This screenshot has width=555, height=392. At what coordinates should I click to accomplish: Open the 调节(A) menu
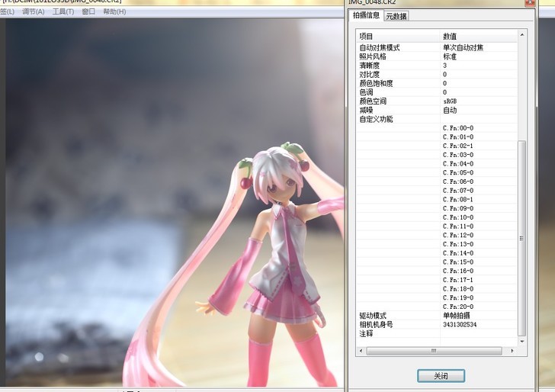pyautogui.click(x=34, y=11)
